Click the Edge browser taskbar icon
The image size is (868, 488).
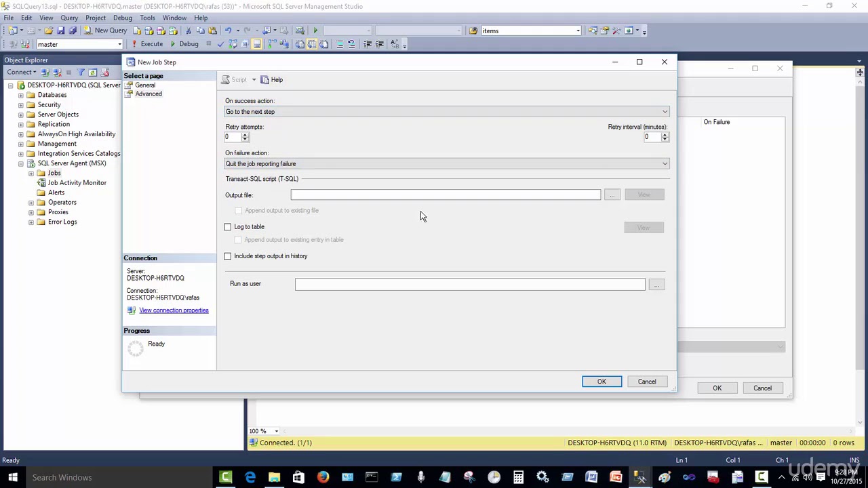[250, 477]
